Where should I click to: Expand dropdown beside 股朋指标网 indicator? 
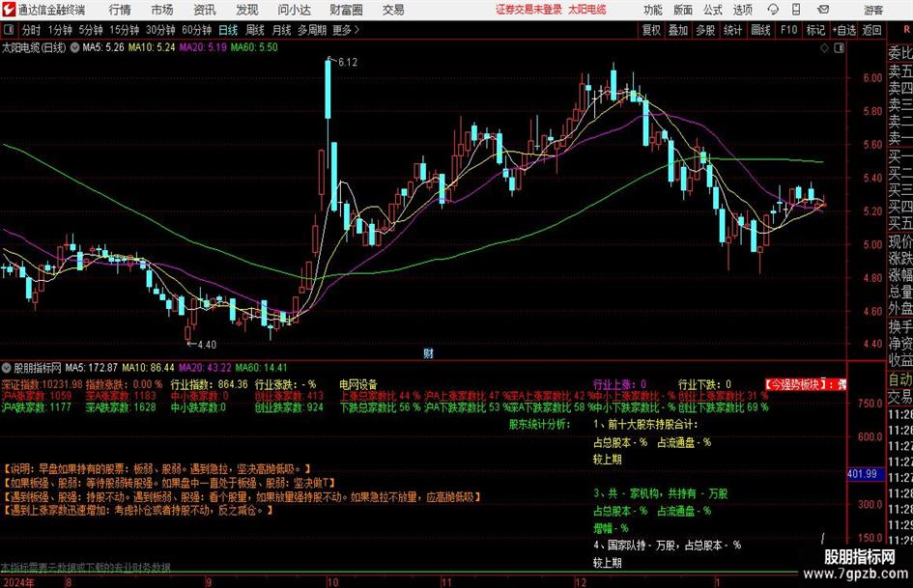(x=7, y=368)
